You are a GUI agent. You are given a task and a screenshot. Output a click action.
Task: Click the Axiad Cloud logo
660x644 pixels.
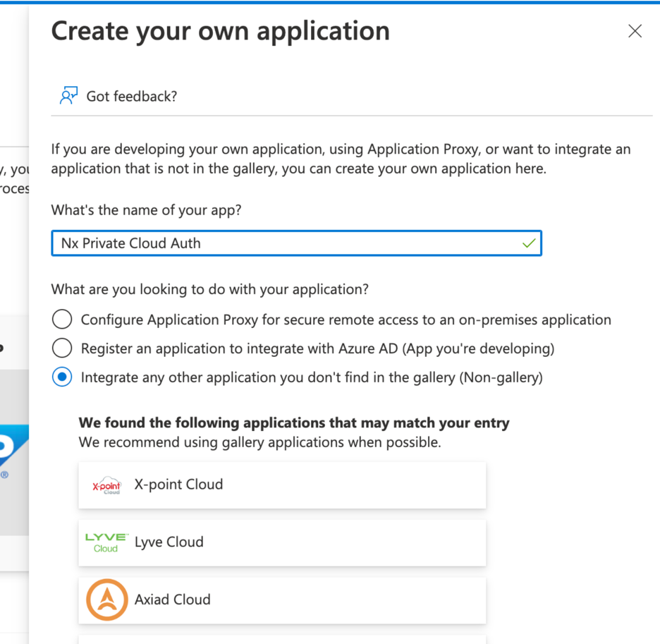coord(107,600)
